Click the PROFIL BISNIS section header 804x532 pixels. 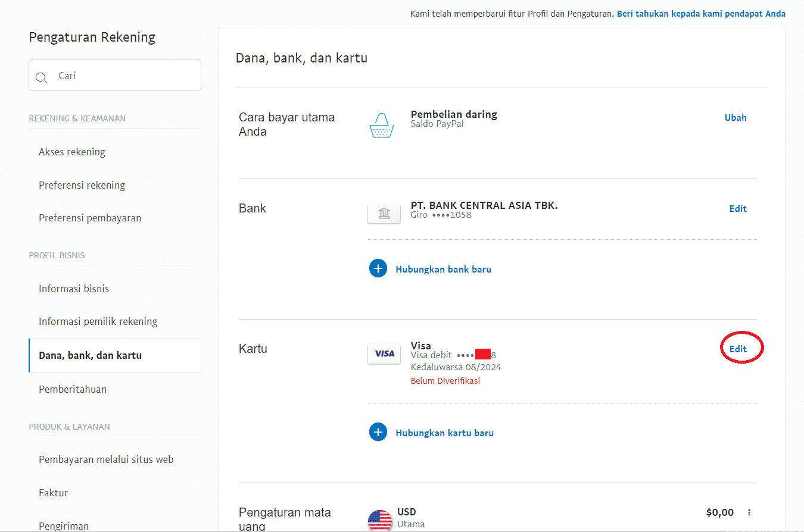(57, 255)
